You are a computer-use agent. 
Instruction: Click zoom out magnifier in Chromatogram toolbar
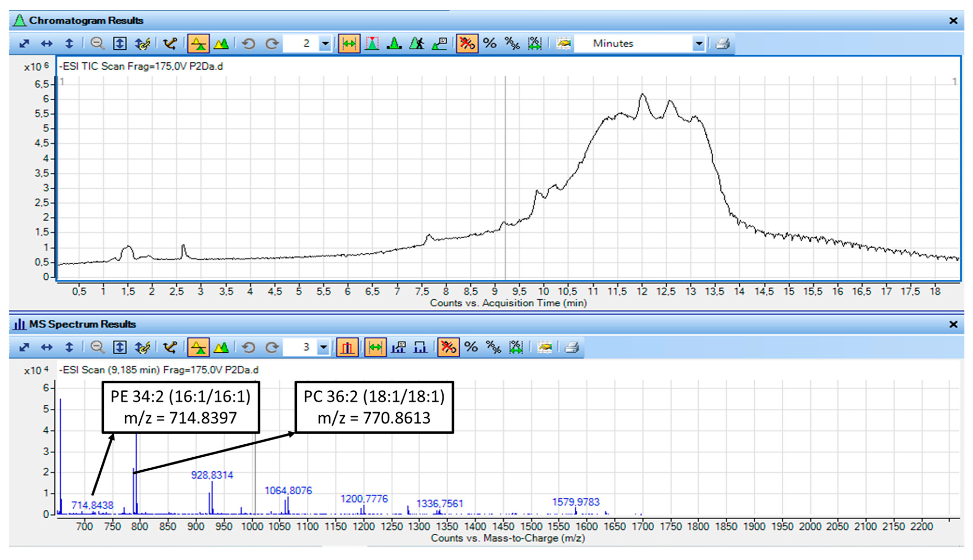tap(97, 43)
